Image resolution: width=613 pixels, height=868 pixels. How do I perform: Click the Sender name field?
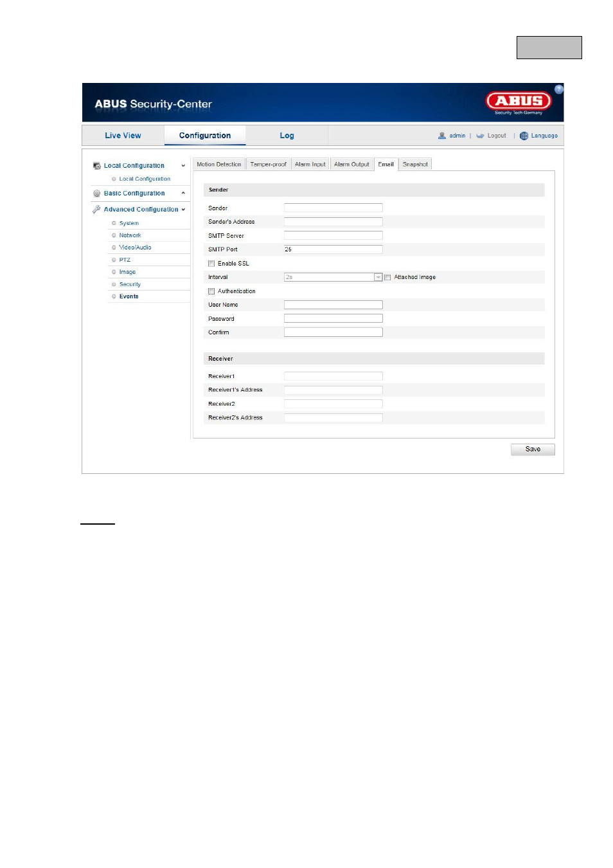click(x=333, y=208)
